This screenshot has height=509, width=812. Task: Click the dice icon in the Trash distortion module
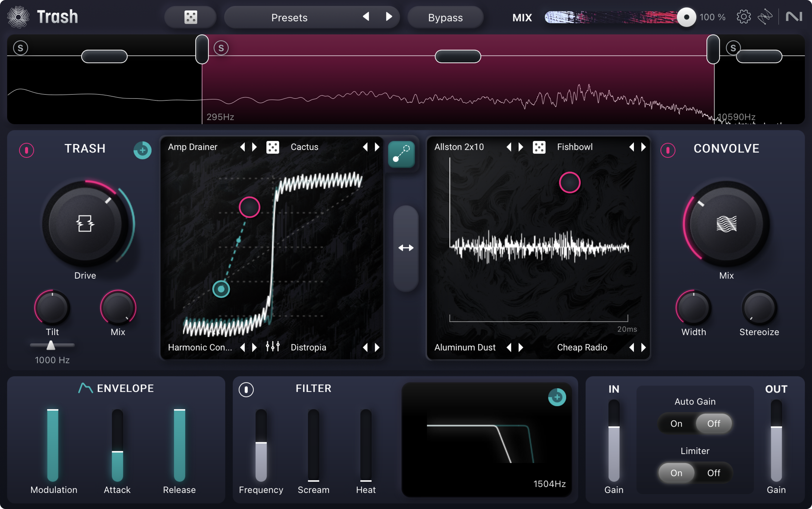(272, 147)
